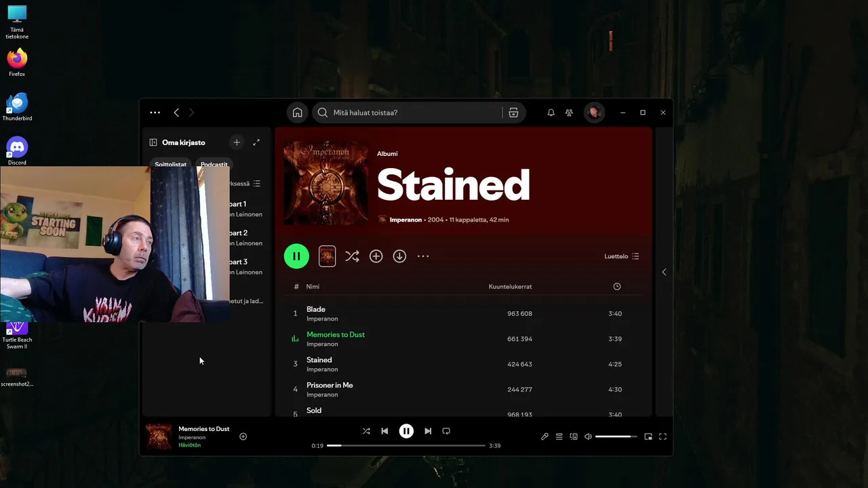Go back with the left arrow

pyautogui.click(x=176, y=113)
